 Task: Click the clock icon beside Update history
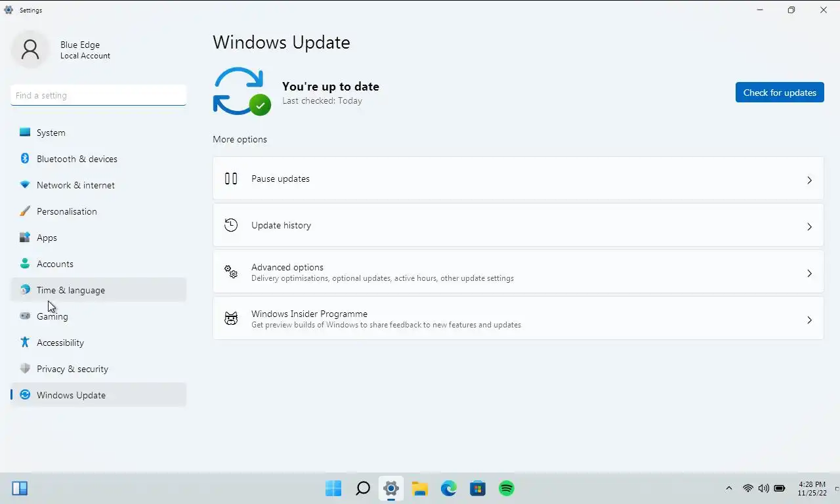231,225
